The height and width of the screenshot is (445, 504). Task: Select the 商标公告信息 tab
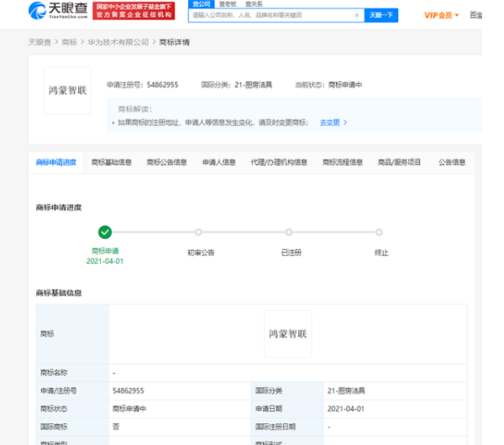(x=167, y=162)
